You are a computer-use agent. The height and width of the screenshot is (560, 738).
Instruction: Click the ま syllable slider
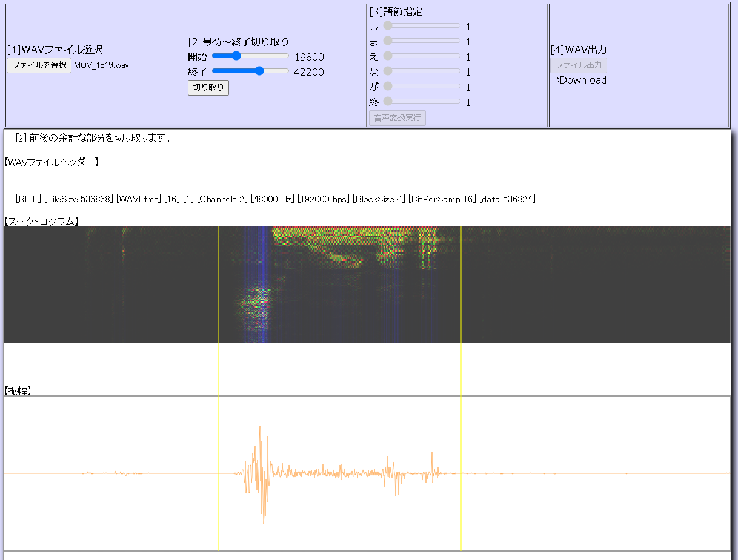(421, 41)
